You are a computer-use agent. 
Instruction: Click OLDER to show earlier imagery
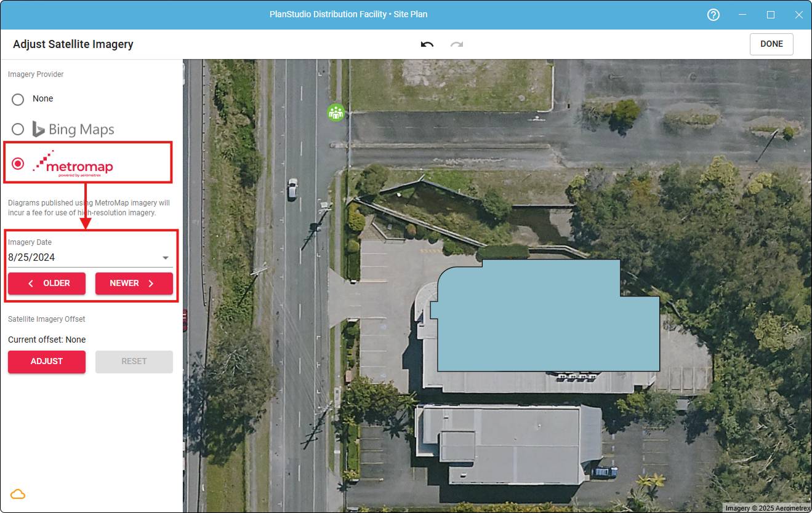tap(46, 283)
